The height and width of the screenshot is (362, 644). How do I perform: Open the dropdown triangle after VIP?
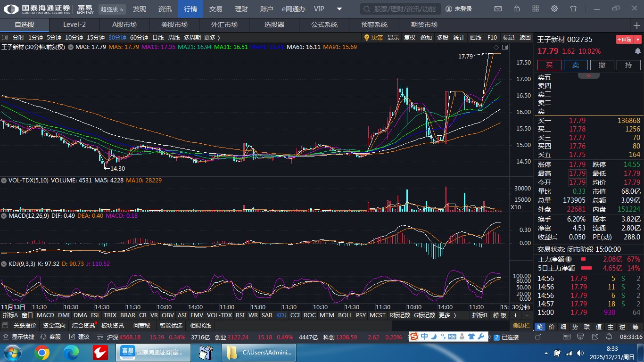point(339,9)
